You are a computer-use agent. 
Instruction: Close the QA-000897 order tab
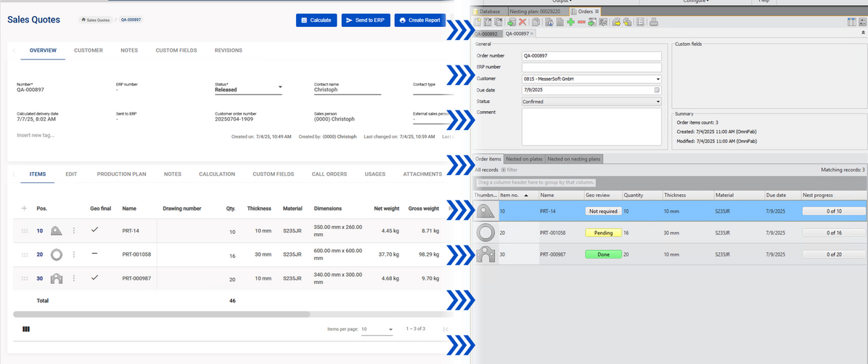(x=532, y=33)
